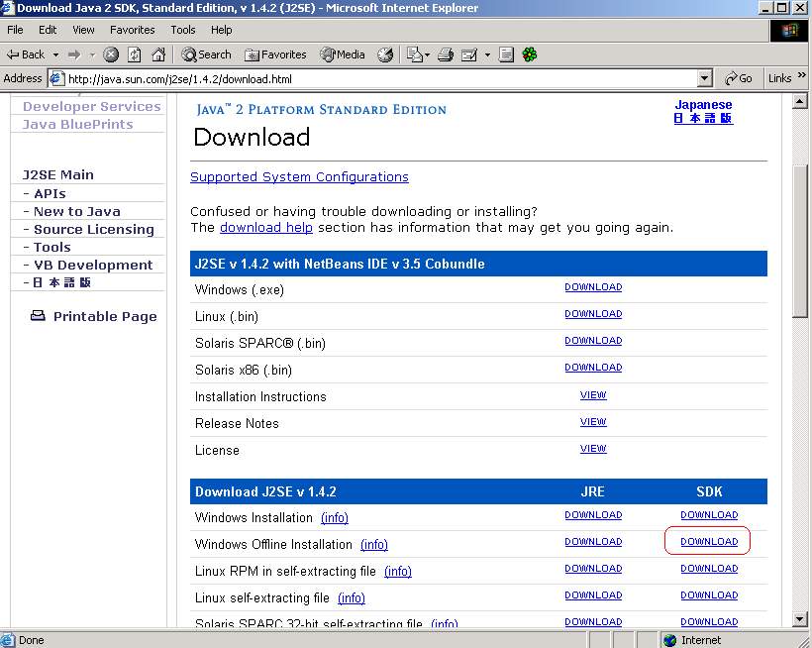
Task: Open the Favorites menu
Action: 132,30
